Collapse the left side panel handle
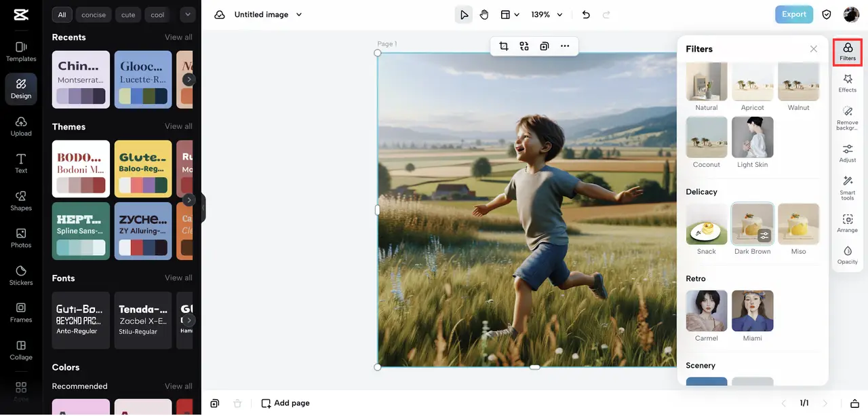Image resolution: width=868 pixels, height=416 pixels. pyautogui.click(x=203, y=208)
